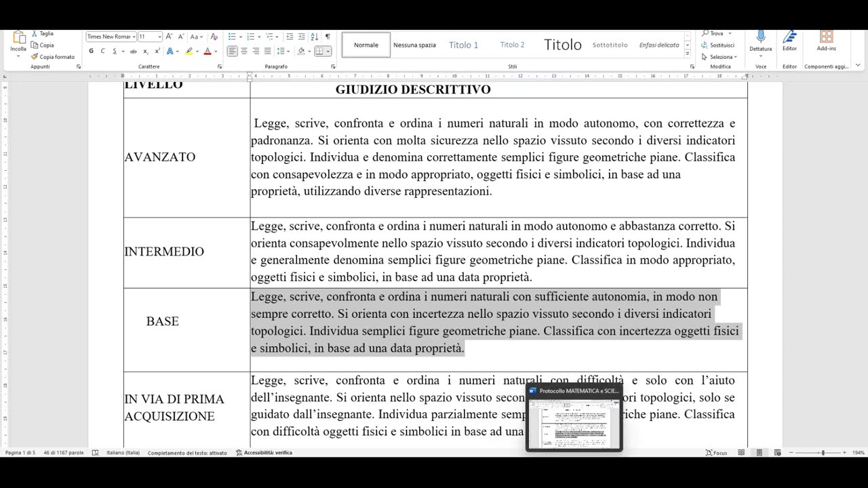The image size is (868, 488).
Task: Click word count in status bar
Action: pyautogui.click(x=63, y=453)
